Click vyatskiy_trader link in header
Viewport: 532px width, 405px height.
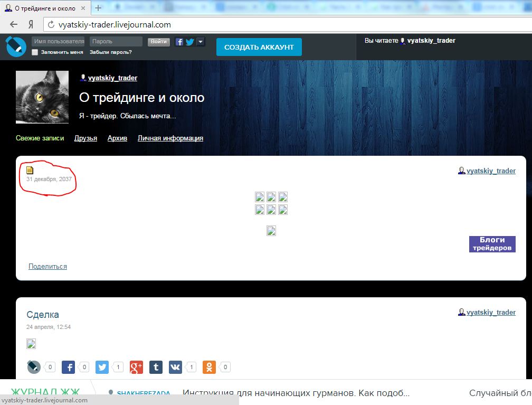(x=112, y=78)
